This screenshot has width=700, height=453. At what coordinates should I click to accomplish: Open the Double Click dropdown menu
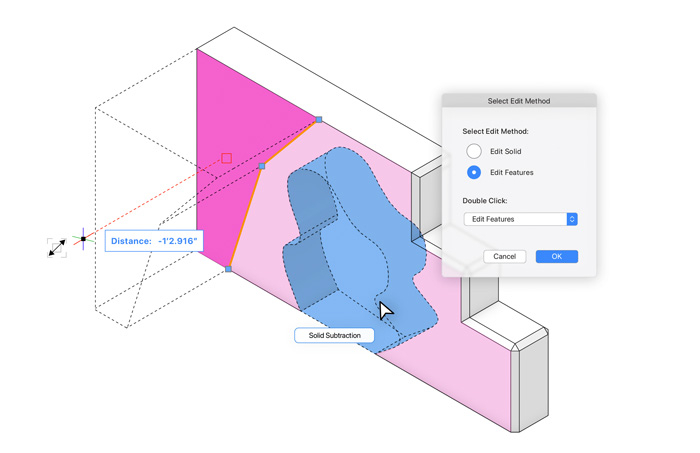[x=520, y=219]
